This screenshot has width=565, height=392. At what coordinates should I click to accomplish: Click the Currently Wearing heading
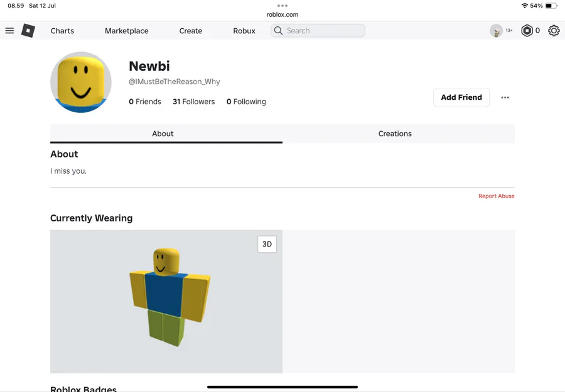pyautogui.click(x=91, y=218)
